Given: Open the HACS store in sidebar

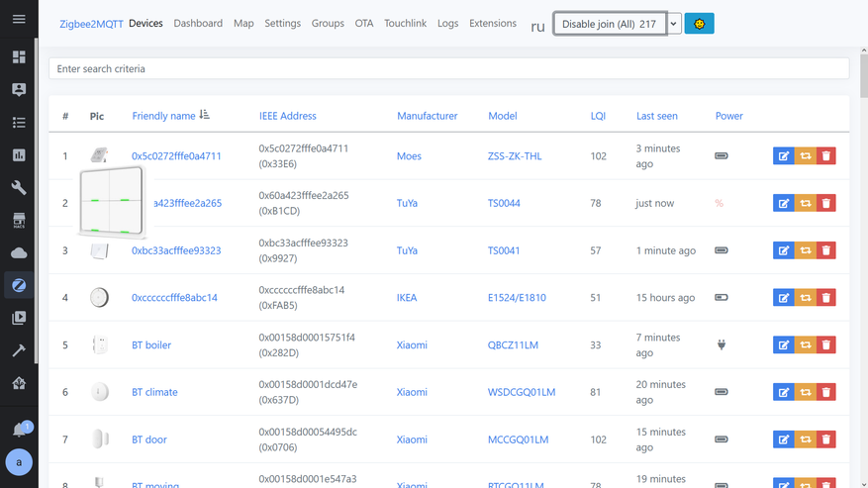Looking at the screenshot, I should 18,221.
